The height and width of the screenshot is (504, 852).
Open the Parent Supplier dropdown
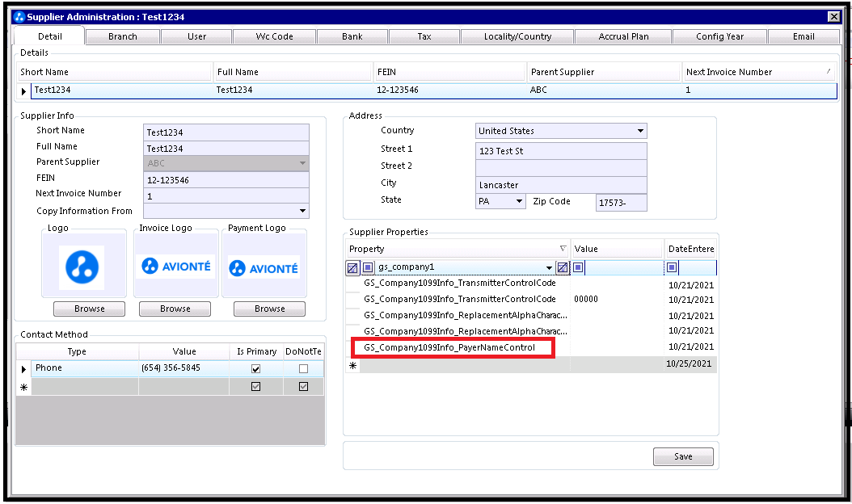pos(302,163)
